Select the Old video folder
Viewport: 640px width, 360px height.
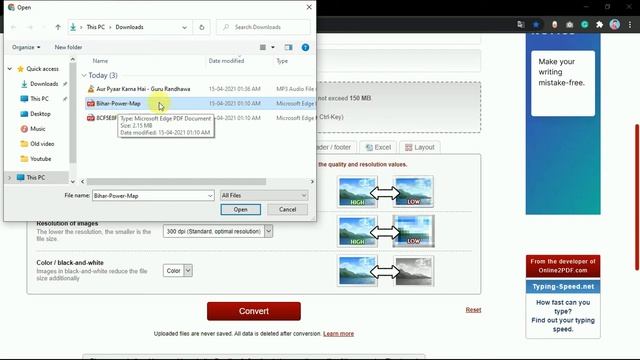[42, 144]
